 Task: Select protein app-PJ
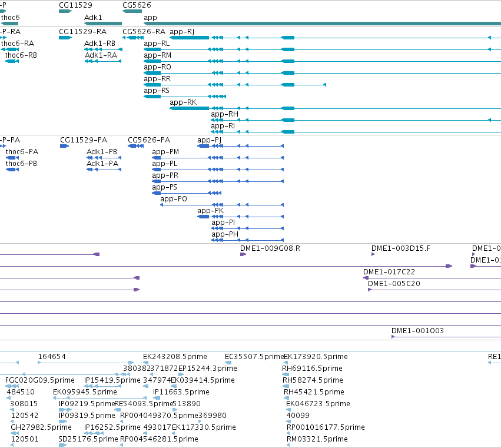click(x=209, y=140)
